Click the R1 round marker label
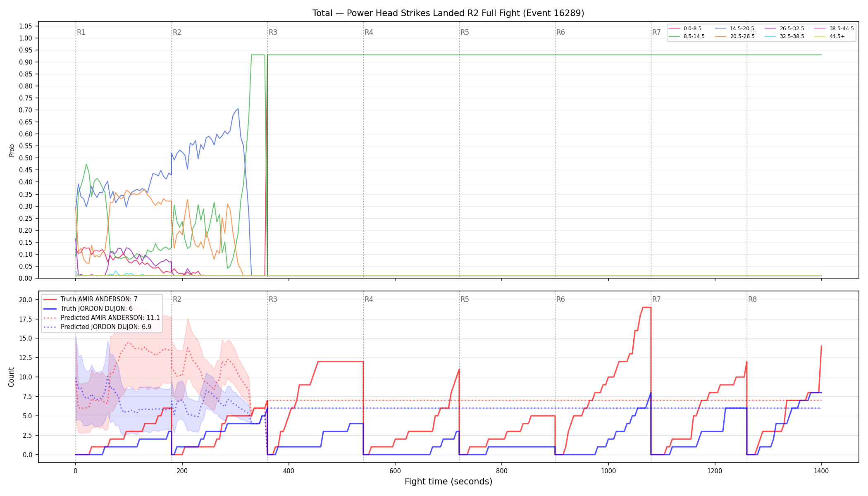This screenshot has height=496, width=868. tap(81, 32)
